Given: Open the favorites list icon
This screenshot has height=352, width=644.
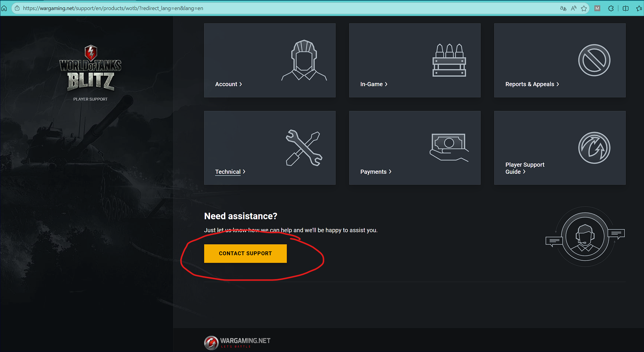Looking at the screenshot, I should (639, 8).
